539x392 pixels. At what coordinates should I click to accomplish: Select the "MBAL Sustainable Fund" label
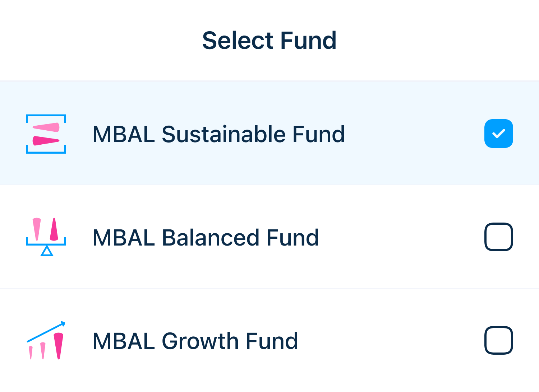218,134
